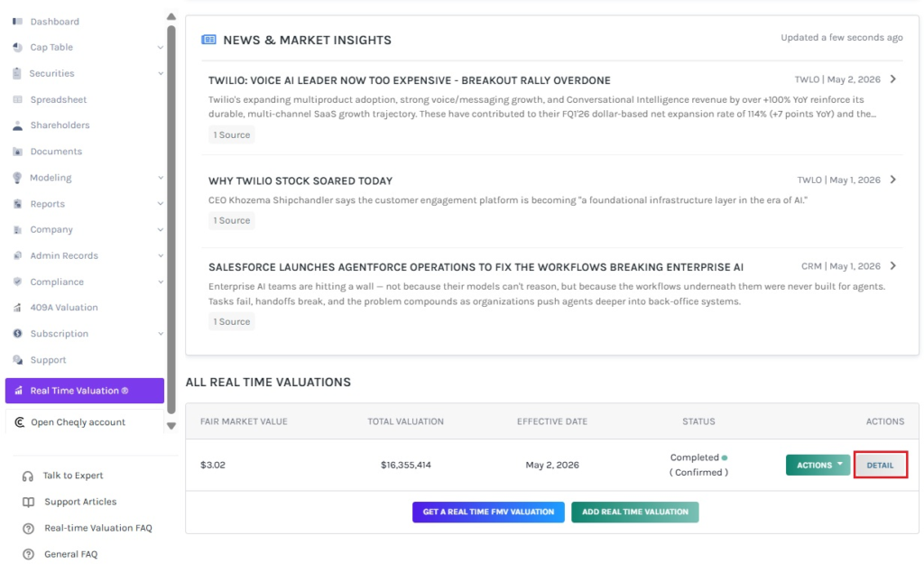Click the 409A Valuation chart icon

pos(18,307)
